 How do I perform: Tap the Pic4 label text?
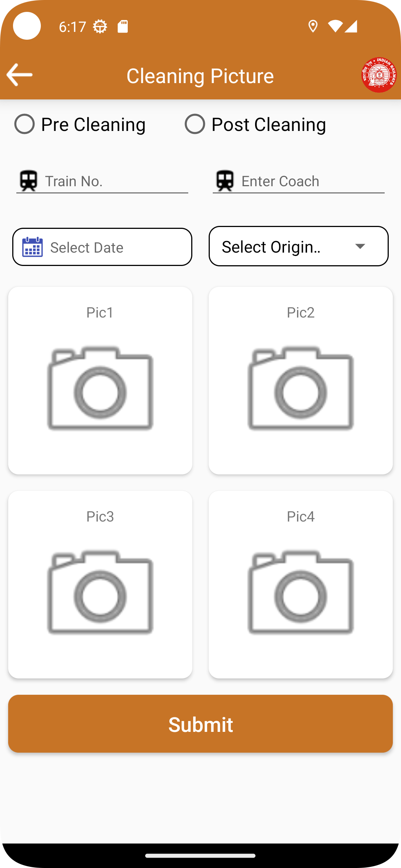click(301, 516)
